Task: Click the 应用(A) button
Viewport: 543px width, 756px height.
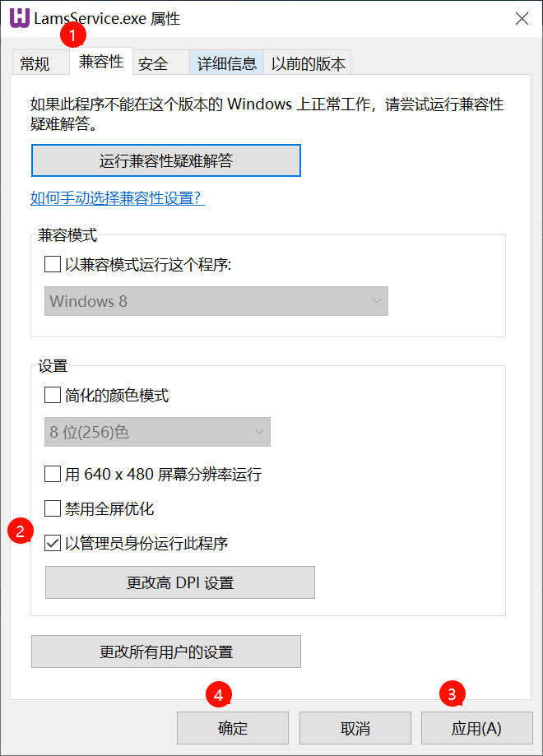Action: [x=476, y=728]
